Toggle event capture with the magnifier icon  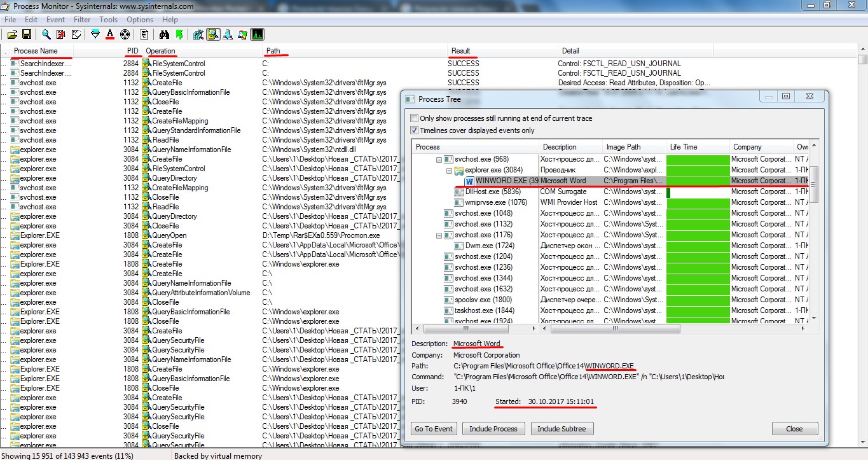[x=46, y=34]
